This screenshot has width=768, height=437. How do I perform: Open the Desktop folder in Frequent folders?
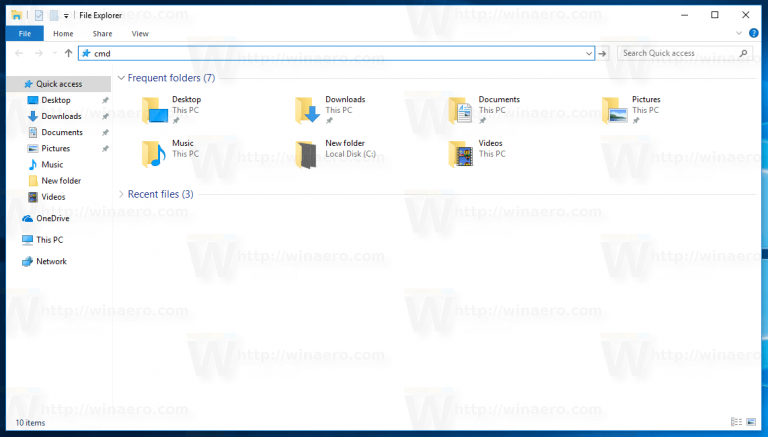[155, 110]
